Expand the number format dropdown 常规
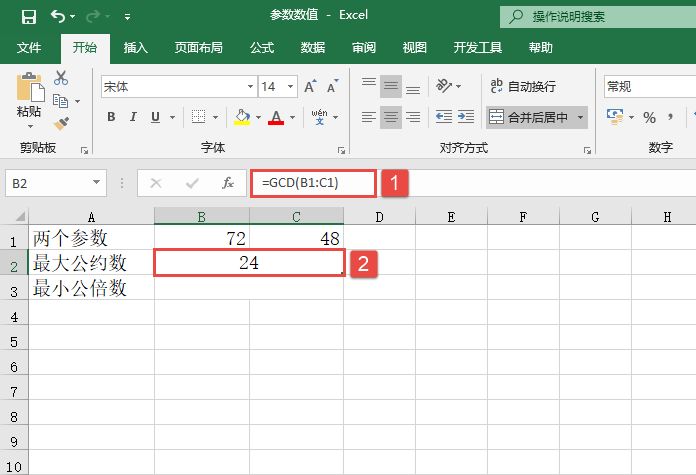The height and width of the screenshot is (475, 696). point(650,87)
